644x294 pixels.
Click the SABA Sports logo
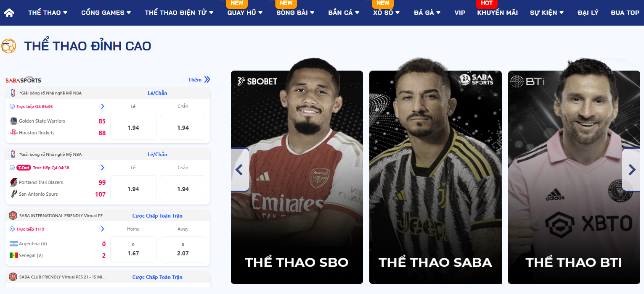pos(23,80)
